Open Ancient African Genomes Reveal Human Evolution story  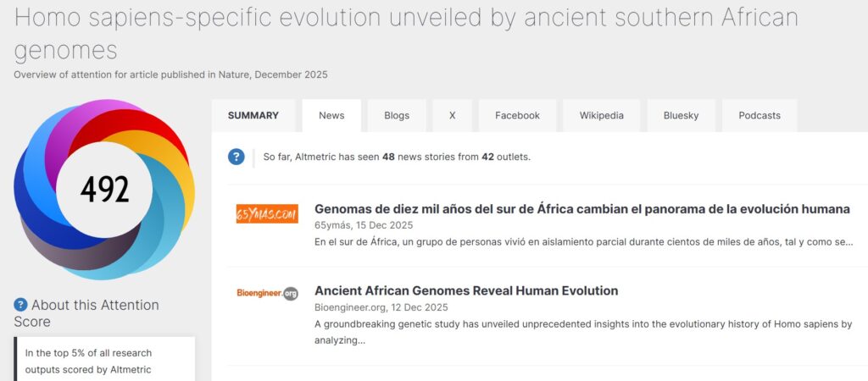point(466,290)
